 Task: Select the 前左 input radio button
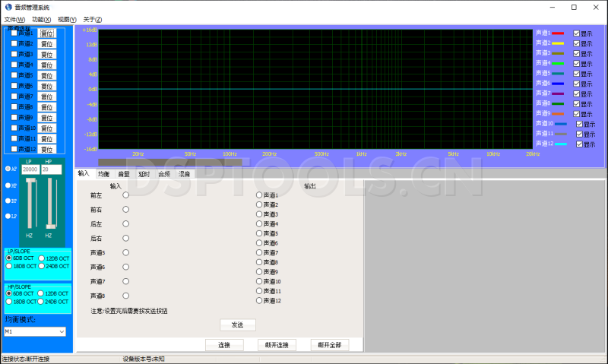click(125, 195)
